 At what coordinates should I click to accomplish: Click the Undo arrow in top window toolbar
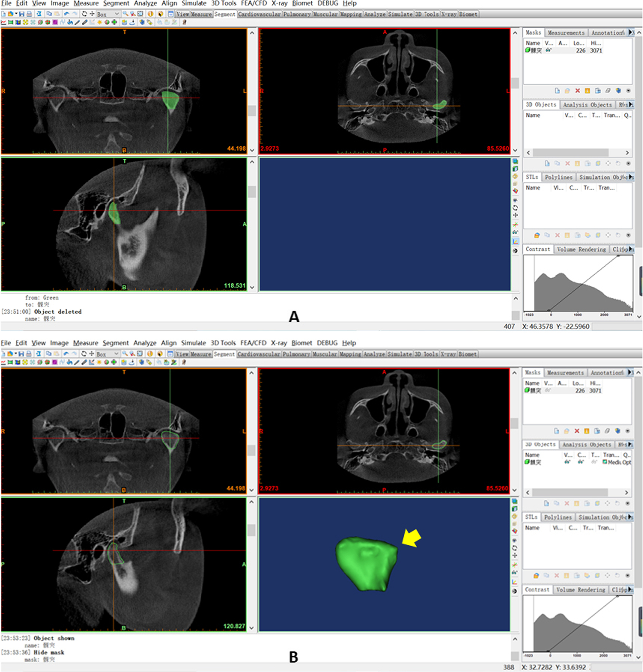point(67,14)
